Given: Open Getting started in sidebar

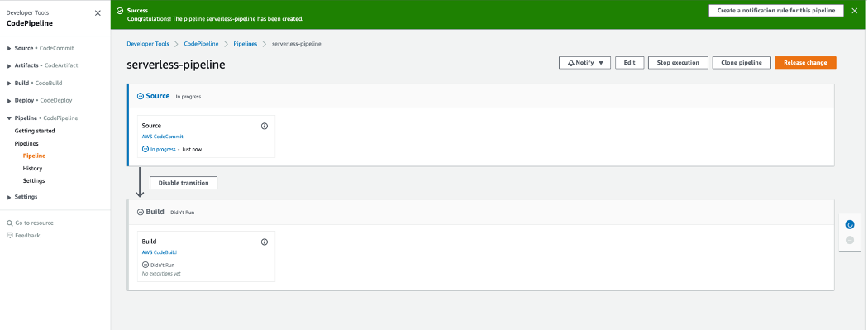Looking at the screenshot, I should pyautogui.click(x=35, y=131).
